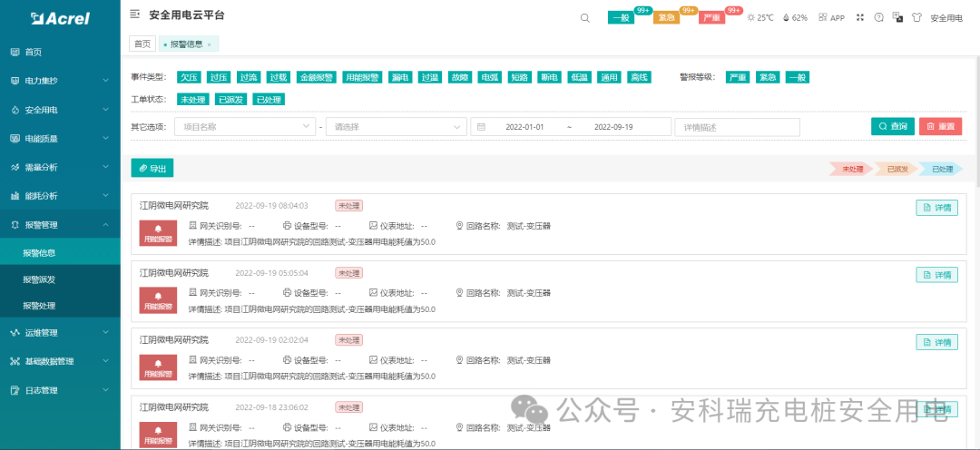Go to 首页 in the sidebar

pos(60,53)
